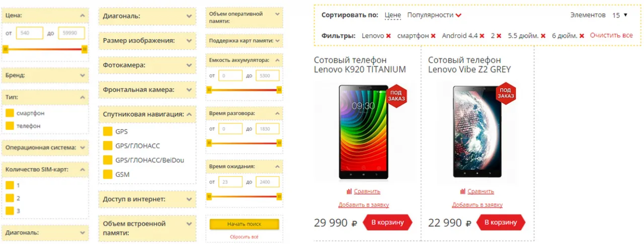Check the смартфон type checkbox
The width and height of the screenshot is (644, 244).
point(10,113)
